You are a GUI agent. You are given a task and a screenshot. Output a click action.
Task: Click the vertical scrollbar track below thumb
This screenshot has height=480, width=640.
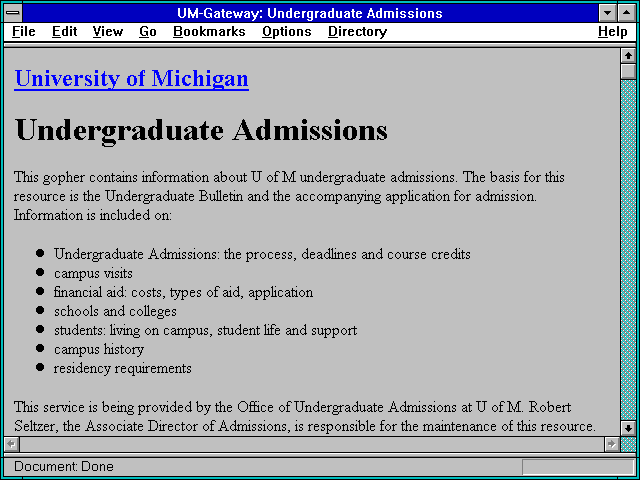[628, 250]
